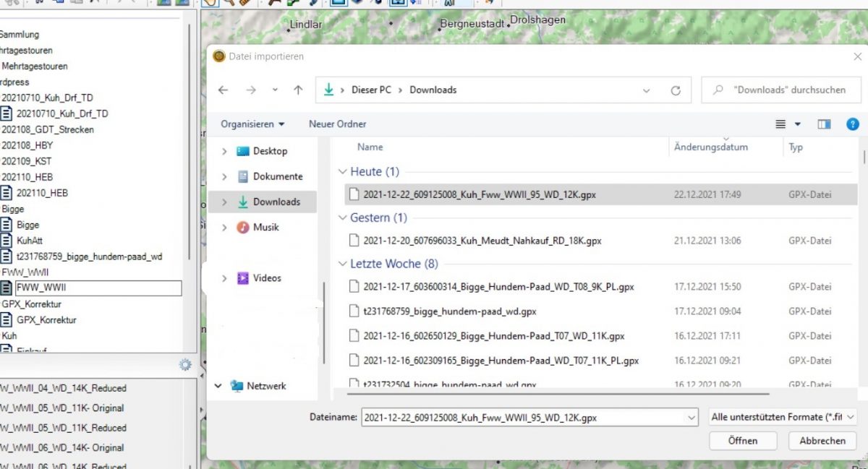Viewport: 868px width, 469px height.
Task: Expand the Desktop tree node
Action: coord(224,151)
